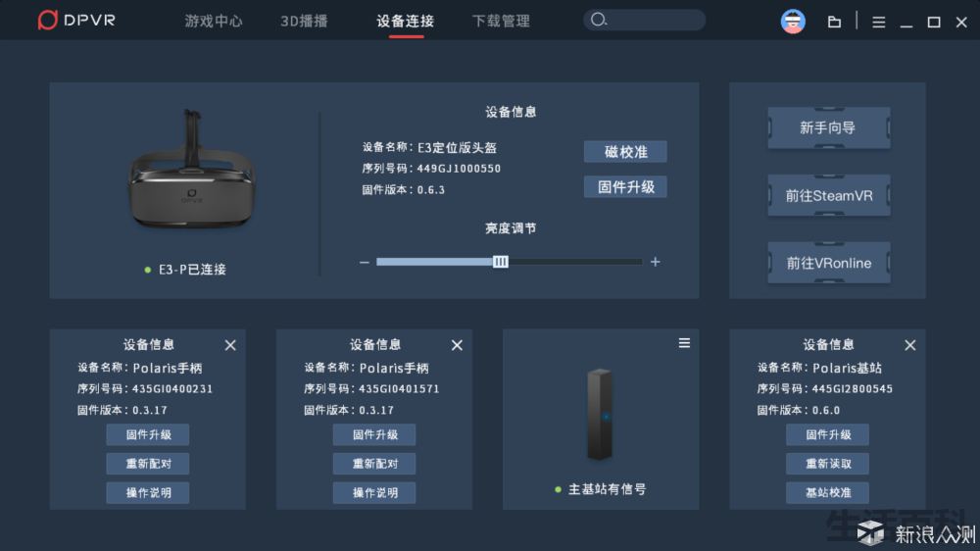Click base station serial 445GI2800545
The width and height of the screenshot is (980, 551).
tap(852, 388)
